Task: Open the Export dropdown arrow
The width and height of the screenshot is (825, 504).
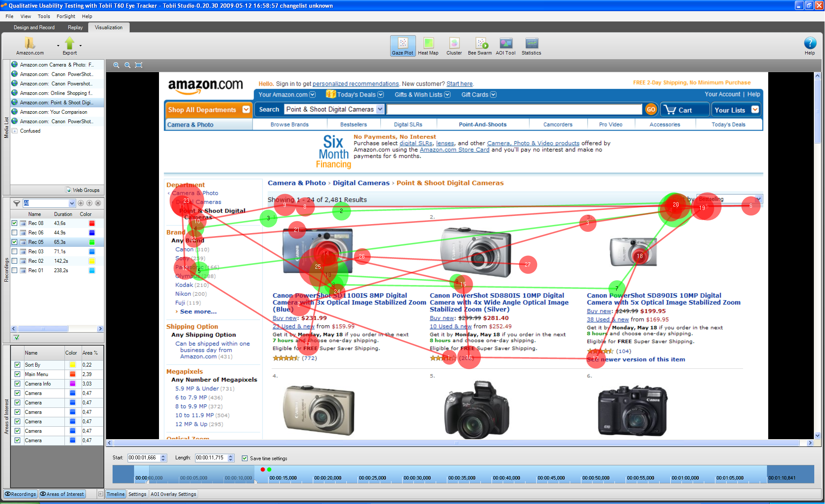Action: [x=80, y=46]
